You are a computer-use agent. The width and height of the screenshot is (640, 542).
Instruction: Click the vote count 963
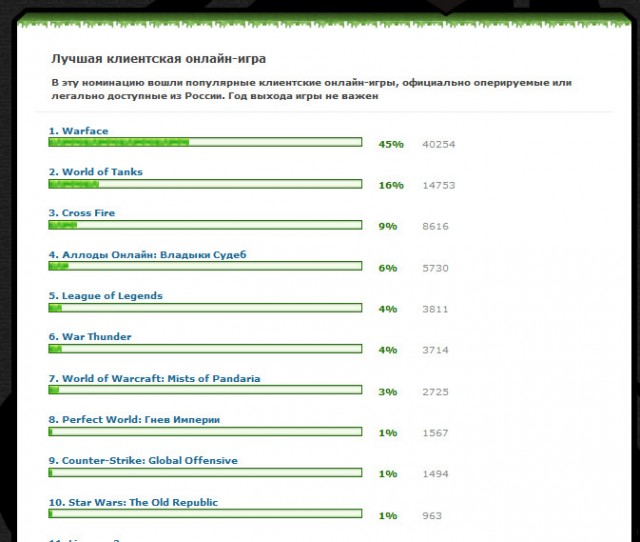click(x=432, y=516)
